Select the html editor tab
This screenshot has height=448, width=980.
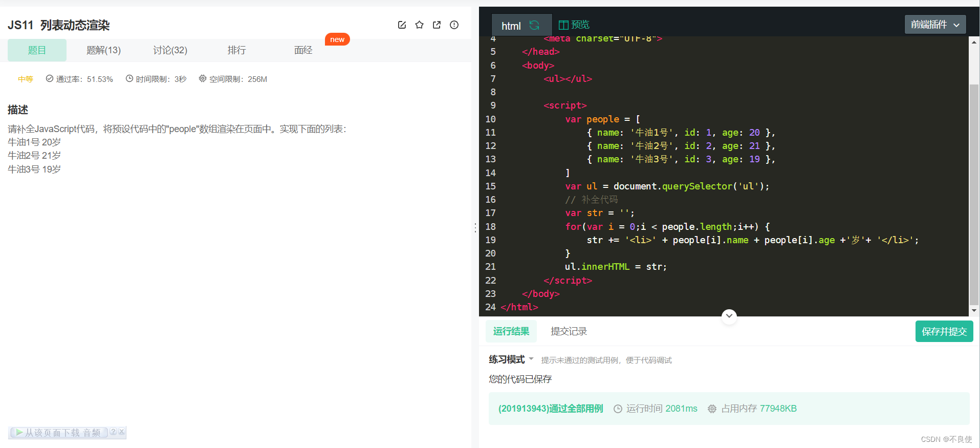tap(521, 25)
